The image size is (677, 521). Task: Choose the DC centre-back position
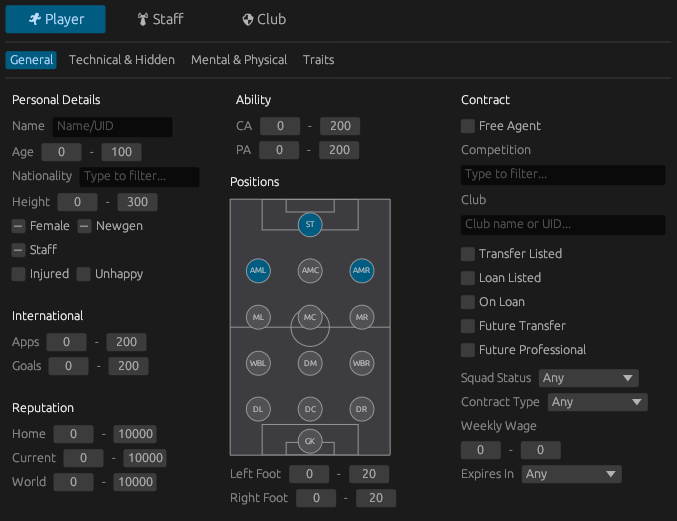pyautogui.click(x=310, y=409)
